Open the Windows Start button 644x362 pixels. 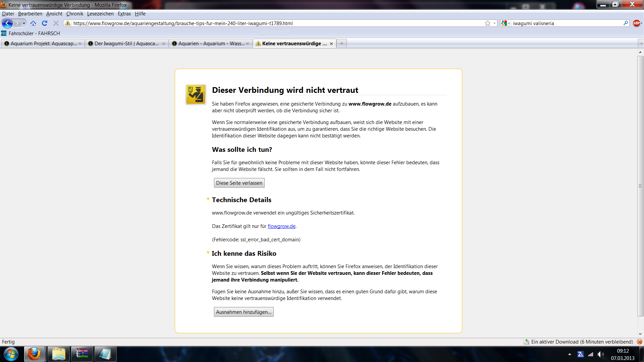(x=11, y=354)
